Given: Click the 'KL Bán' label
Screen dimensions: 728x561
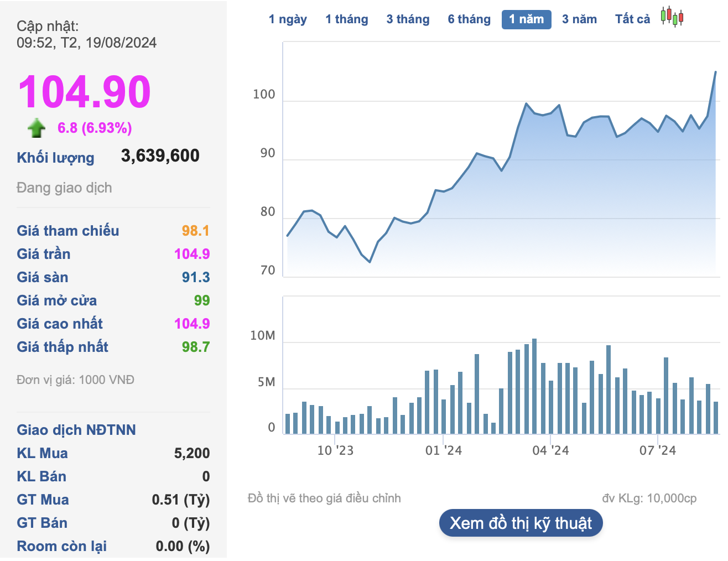Looking at the screenshot, I should [x=41, y=476].
